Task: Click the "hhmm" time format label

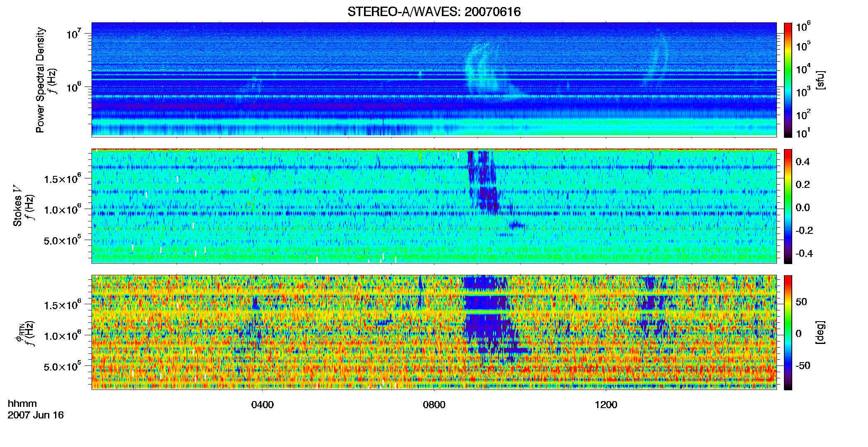Action: 22,404
